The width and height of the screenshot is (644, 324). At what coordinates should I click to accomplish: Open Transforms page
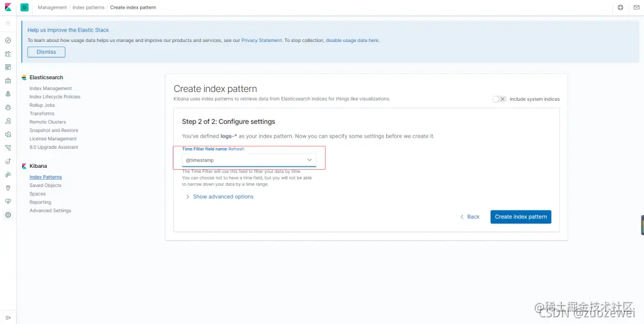[x=42, y=114]
